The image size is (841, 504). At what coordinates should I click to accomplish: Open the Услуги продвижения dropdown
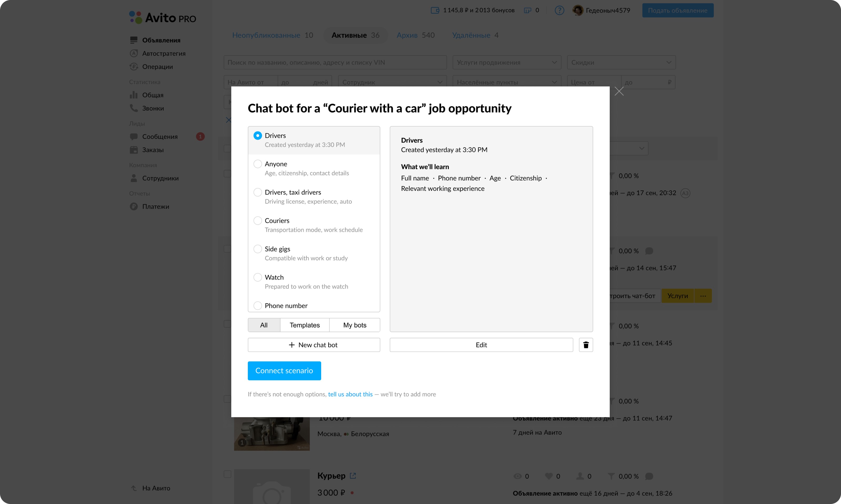506,62
